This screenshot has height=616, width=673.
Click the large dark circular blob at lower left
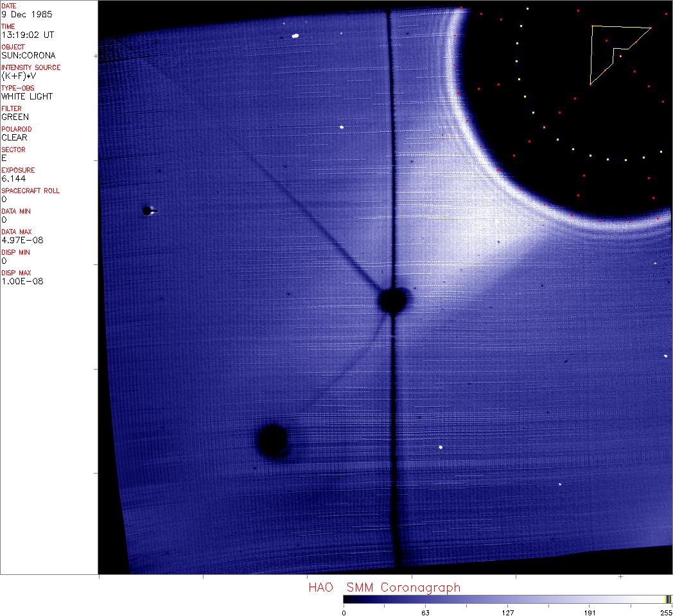[x=272, y=440]
